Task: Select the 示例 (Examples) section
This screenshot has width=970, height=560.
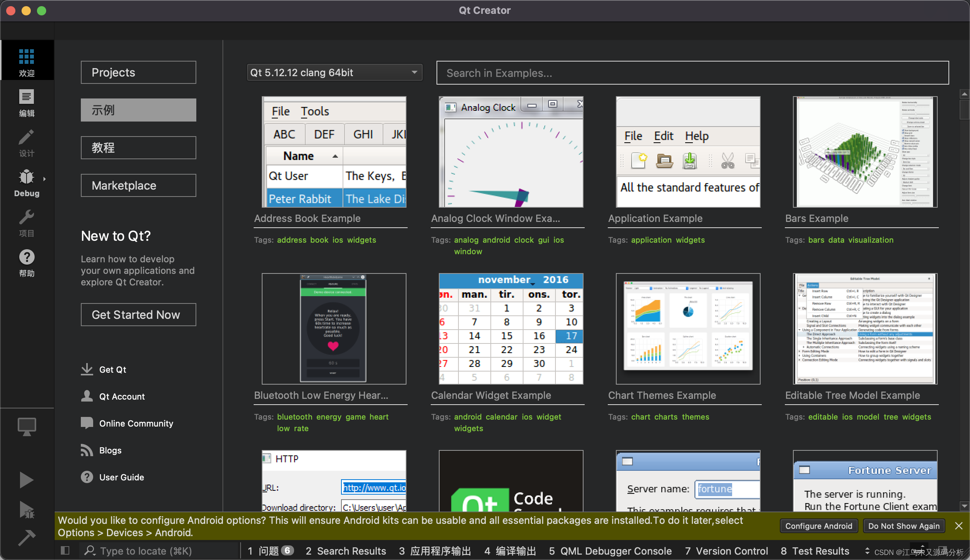Action: [x=139, y=110]
